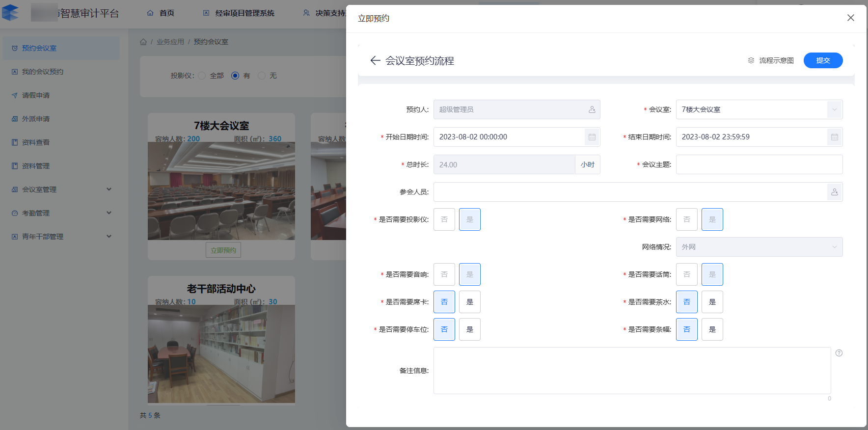The width and height of the screenshot is (868, 430).
Task: Choose 是 for 是否需要条幅
Action: [x=712, y=329]
